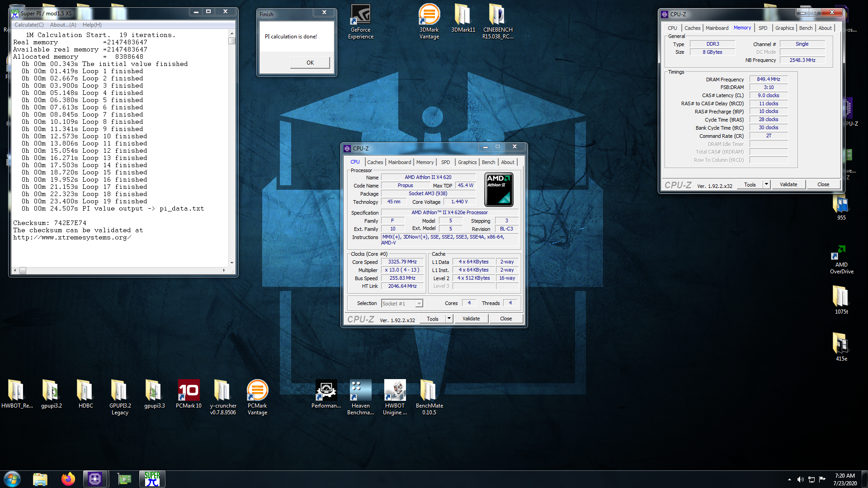Switch to About tab in the center CPU-Z window
The width and height of the screenshot is (868, 488).
tap(508, 162)
